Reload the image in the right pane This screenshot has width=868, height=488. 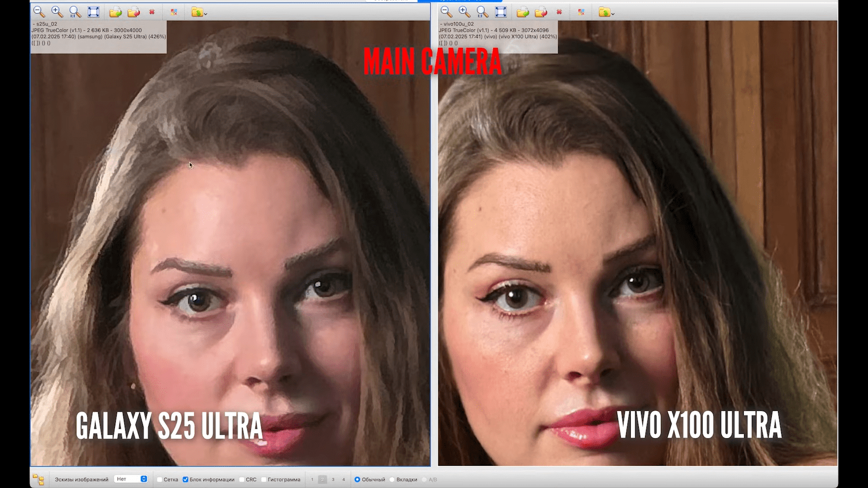(541, 11)
